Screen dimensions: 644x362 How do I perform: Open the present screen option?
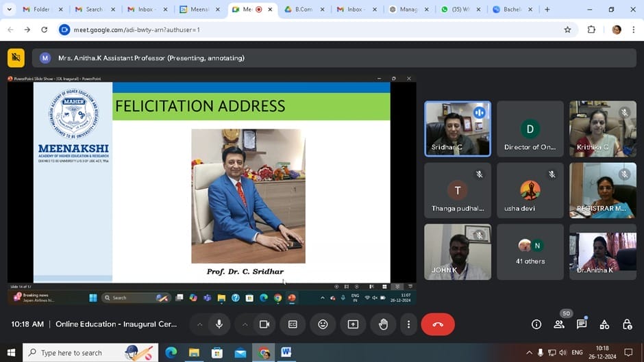pyautogui.click(x=353, y=324)
